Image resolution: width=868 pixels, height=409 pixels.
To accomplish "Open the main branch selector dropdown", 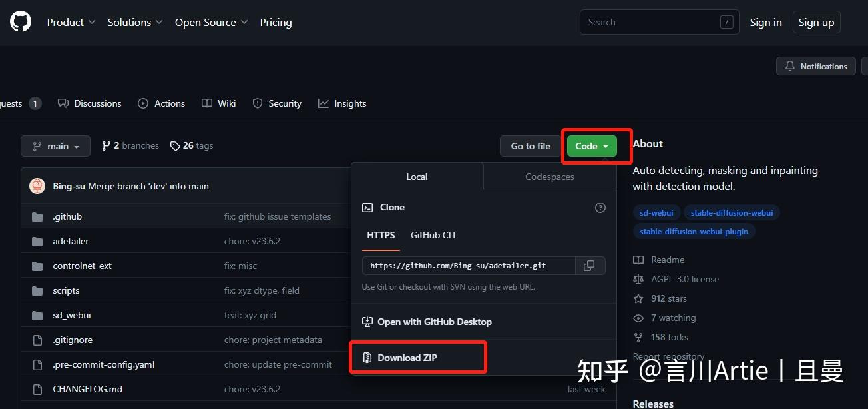I will [56, 146].
